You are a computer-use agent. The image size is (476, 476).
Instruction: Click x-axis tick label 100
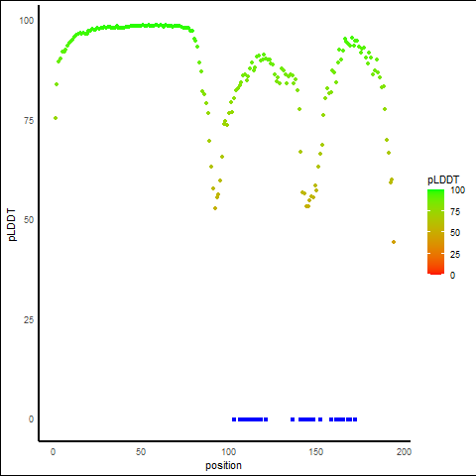click(228, 452)
